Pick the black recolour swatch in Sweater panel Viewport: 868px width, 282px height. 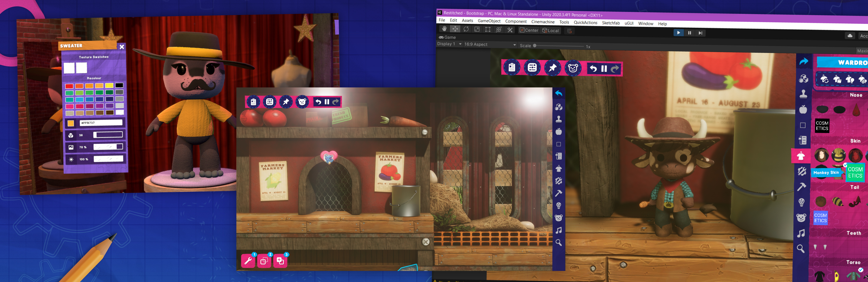point(119,85)
